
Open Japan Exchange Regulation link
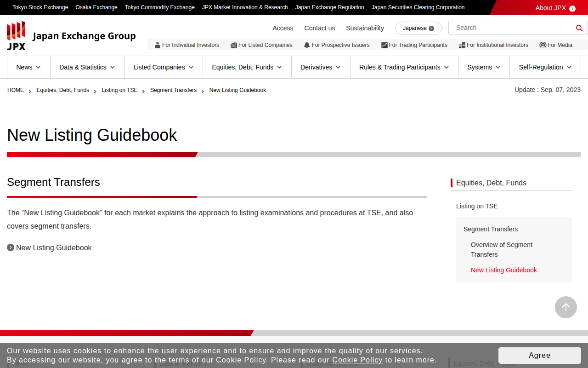[x=330, y=7]
